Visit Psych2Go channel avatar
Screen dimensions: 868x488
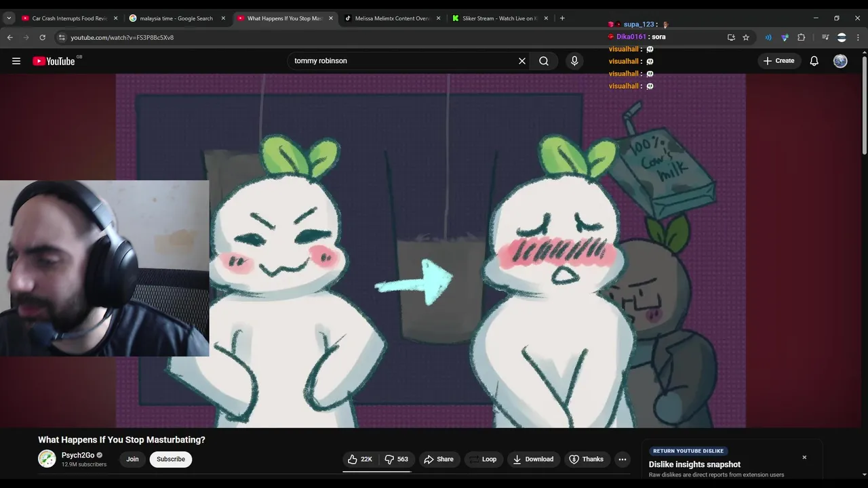pyautogui.click(x=47, y=459)
